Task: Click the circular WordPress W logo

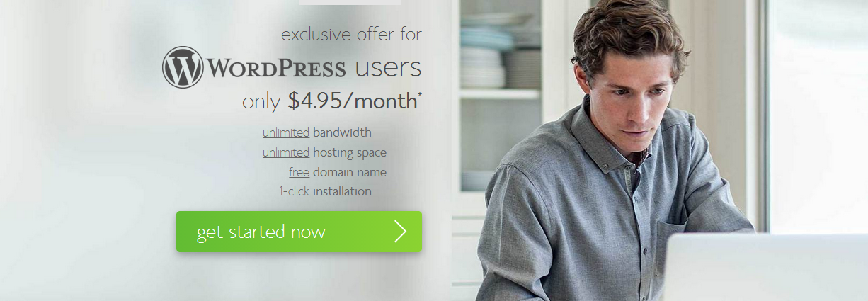Action: [x=183, y=67]
